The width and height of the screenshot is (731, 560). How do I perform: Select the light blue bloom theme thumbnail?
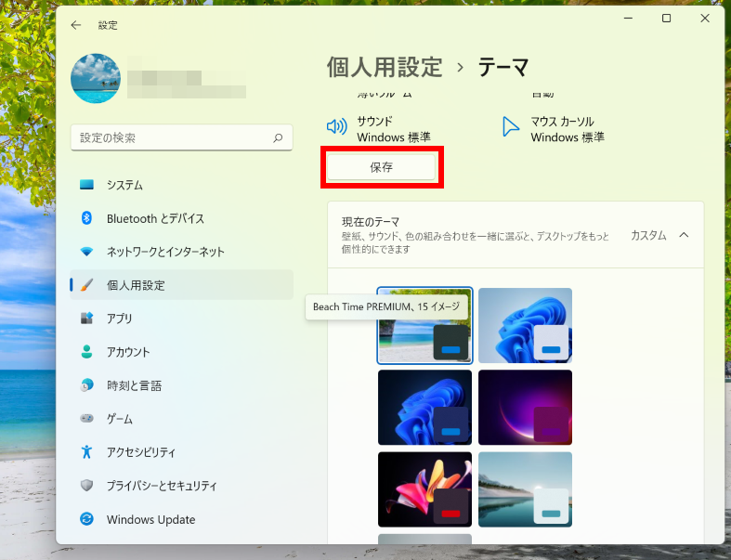coord(525,325)
